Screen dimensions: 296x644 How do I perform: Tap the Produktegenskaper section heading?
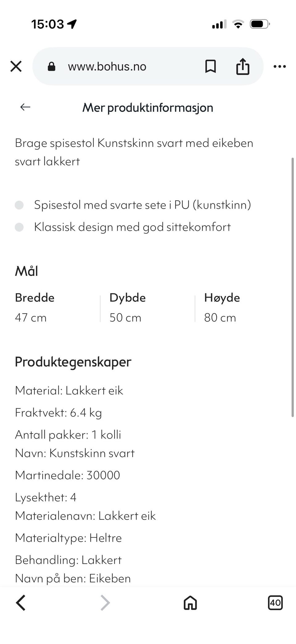pyautogui.click(x=73, y=362)
